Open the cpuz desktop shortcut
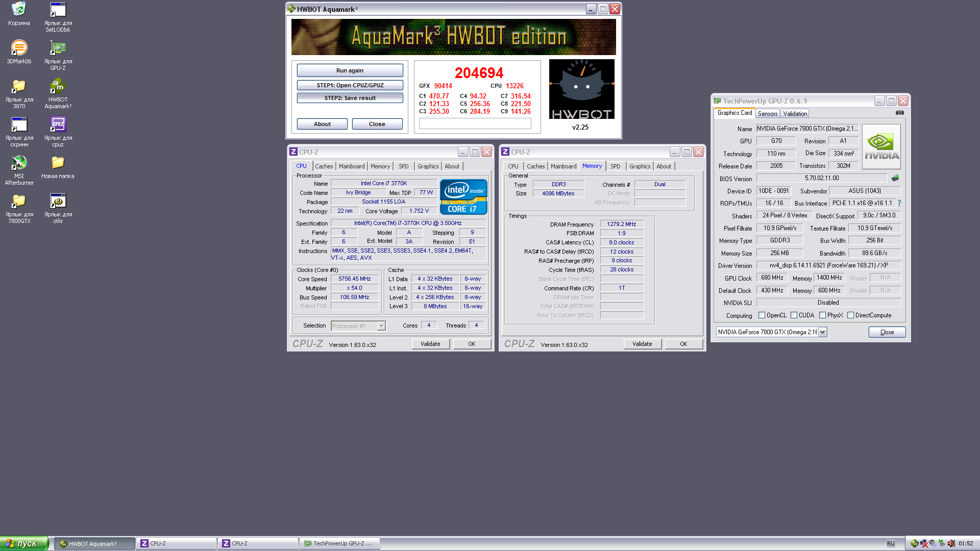The height and width of the screenshot is (551, 980). click(x=58, y=131)
